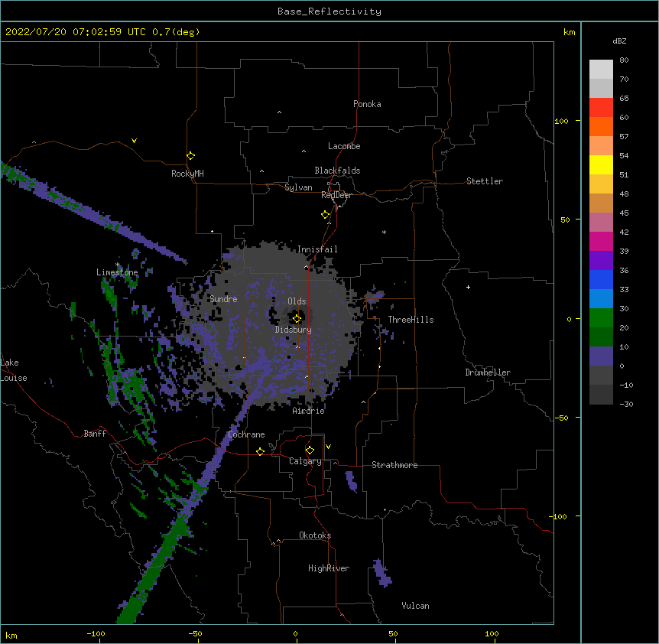Click the Airdrie city label
659x644 pixels.
click(x=309, y=411)
